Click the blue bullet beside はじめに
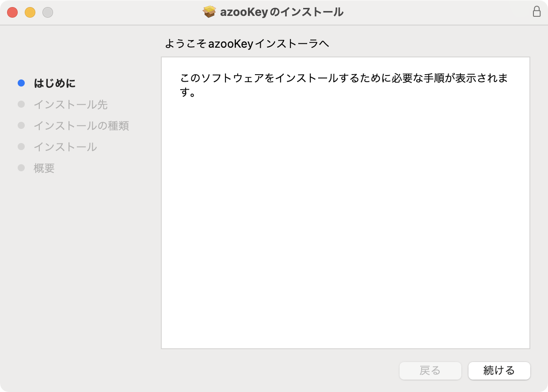548x392 pixels. tap(21, 83)
